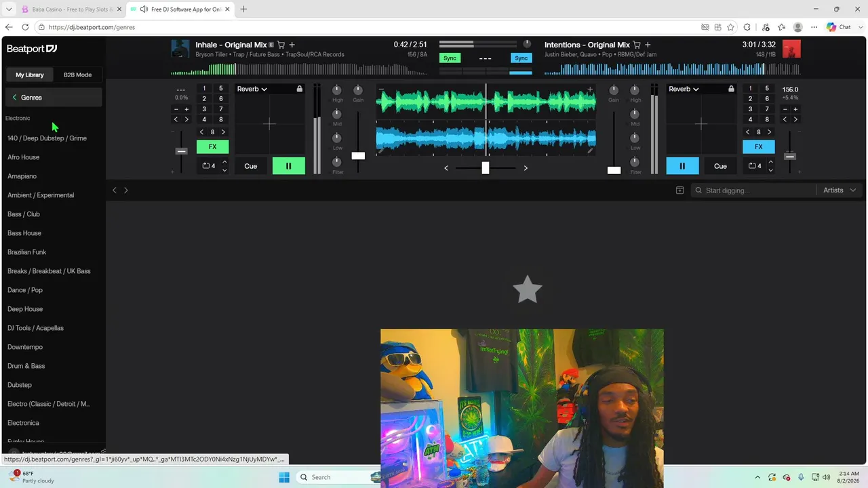Add Intentions track to cart
Viewport: 868px width, 488px height.
[637, 45]
